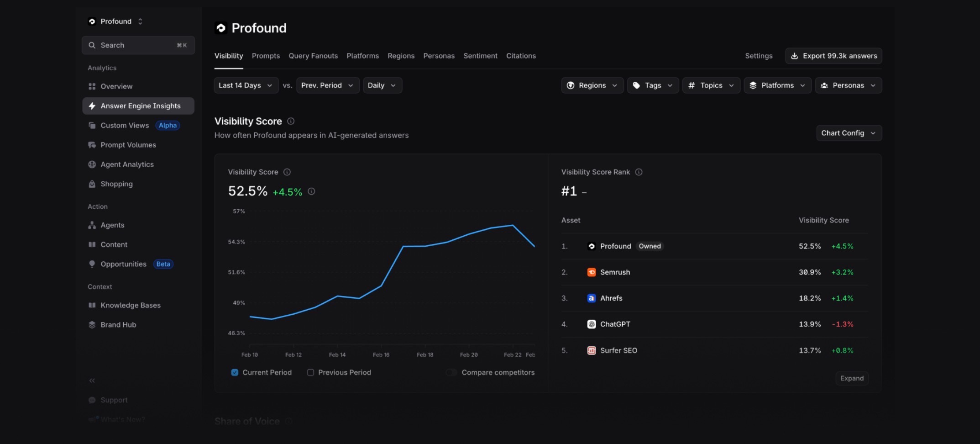
Task: Click the Profound logo beside page title
Action: [221, 28]
